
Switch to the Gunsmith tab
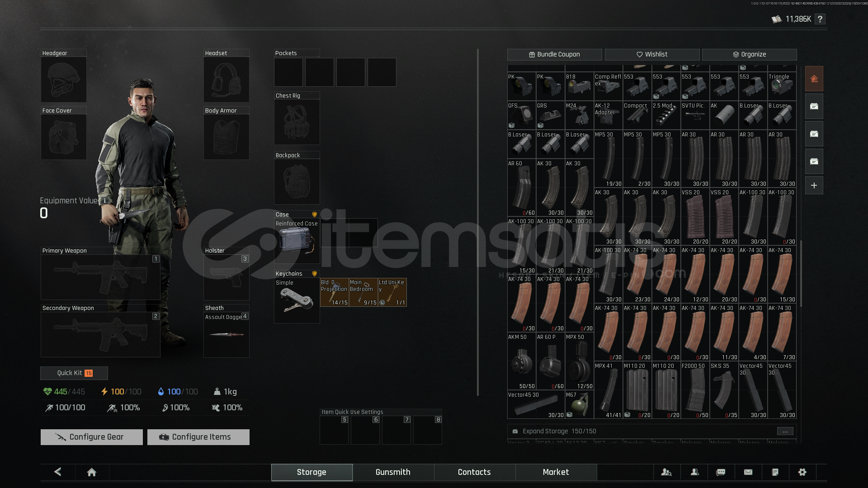pyautogui.click(x=393, y=472)
